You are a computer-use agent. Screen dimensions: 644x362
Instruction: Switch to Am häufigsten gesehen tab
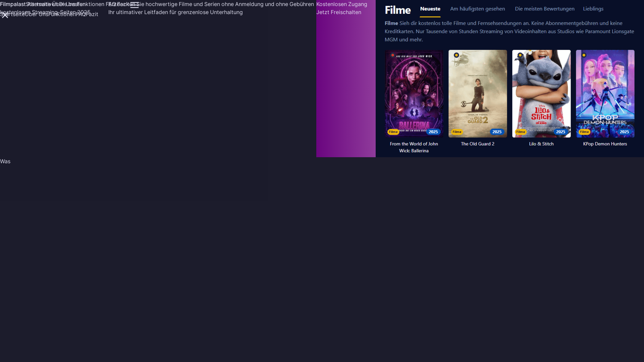coord(477,9)
